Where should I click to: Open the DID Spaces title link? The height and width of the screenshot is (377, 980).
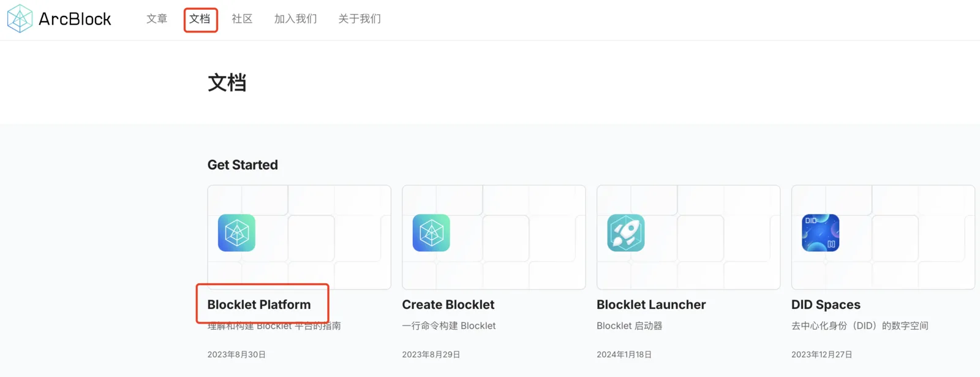coord(826,305)
